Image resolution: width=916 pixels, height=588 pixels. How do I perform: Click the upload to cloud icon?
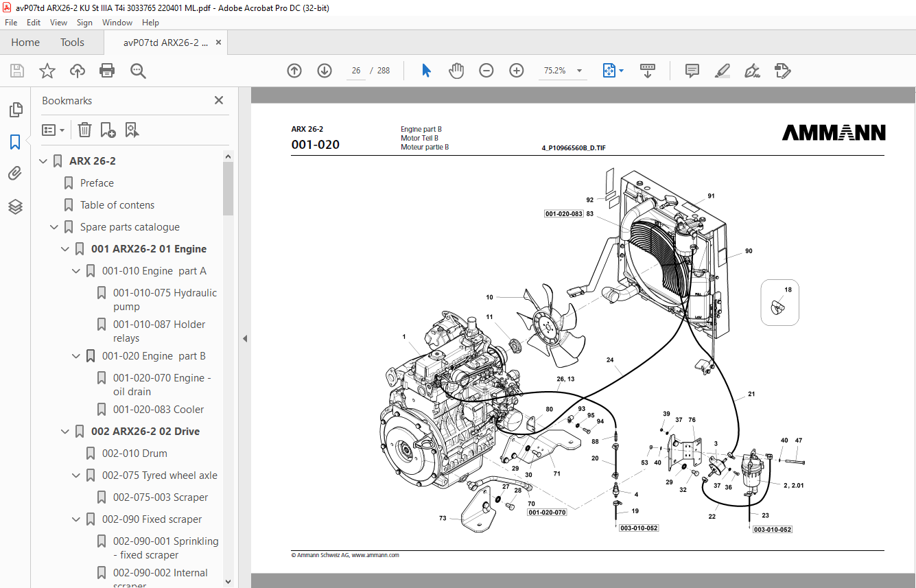pyautogui.click(x=78, y=71)
